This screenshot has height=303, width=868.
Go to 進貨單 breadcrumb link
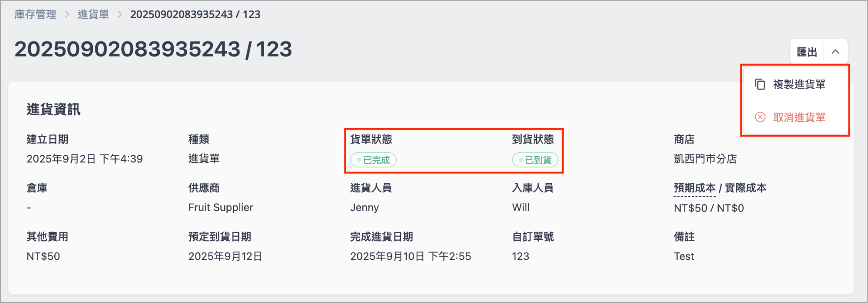[x=93, y=14]
